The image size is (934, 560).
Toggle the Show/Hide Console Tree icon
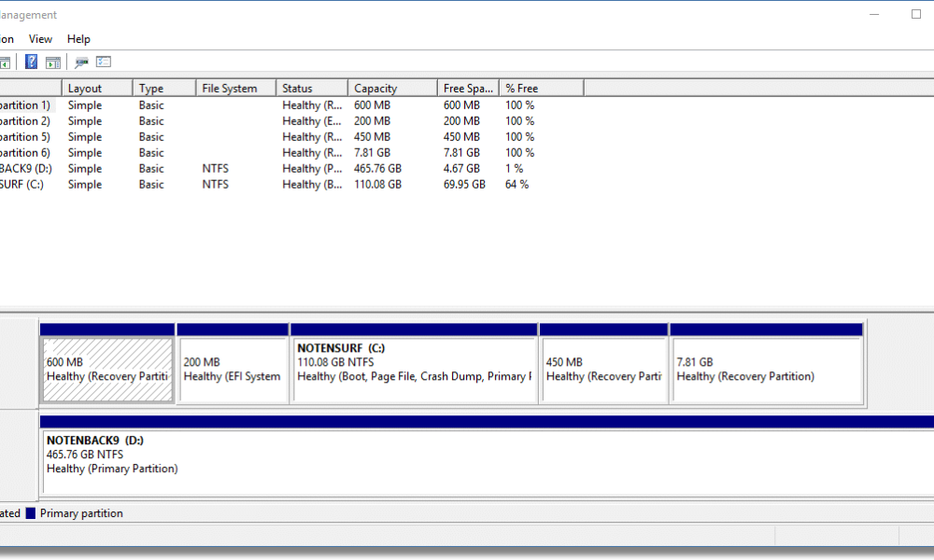click(5, 62)
